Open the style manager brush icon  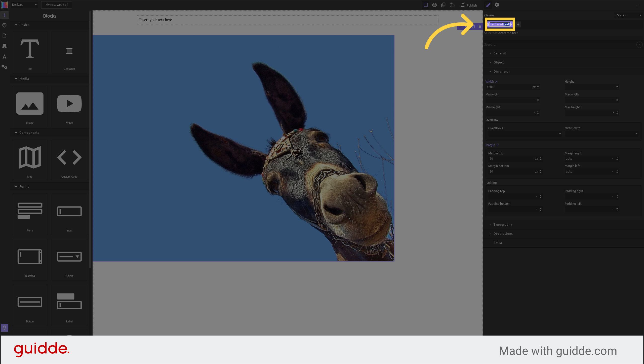[x=488, y=5]
